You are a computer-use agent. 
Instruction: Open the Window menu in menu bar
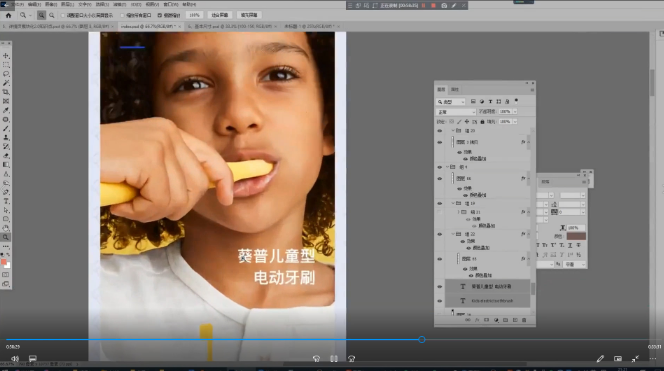pos(171,4)
